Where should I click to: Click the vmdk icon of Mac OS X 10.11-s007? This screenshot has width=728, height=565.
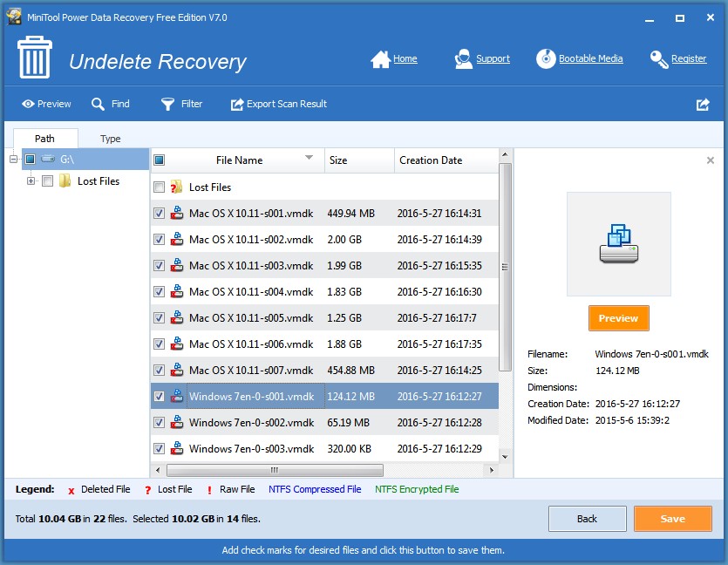tap(176, 370)
